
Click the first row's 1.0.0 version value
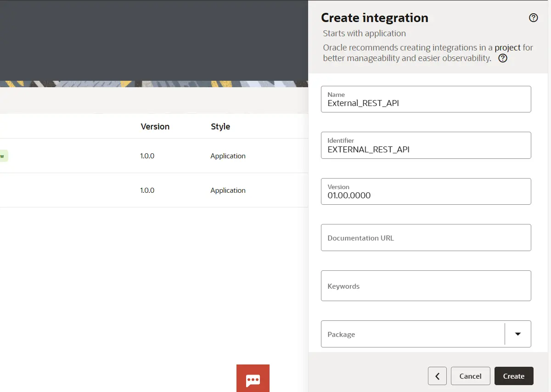pyautogui.click(x=147, y=156)
